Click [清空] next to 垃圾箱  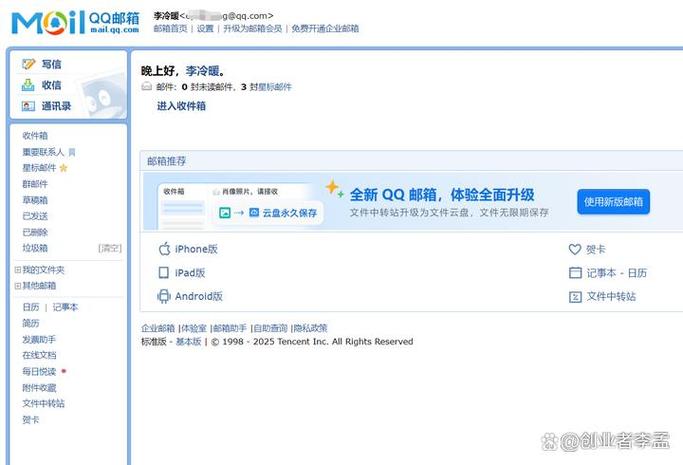(110, 248)
